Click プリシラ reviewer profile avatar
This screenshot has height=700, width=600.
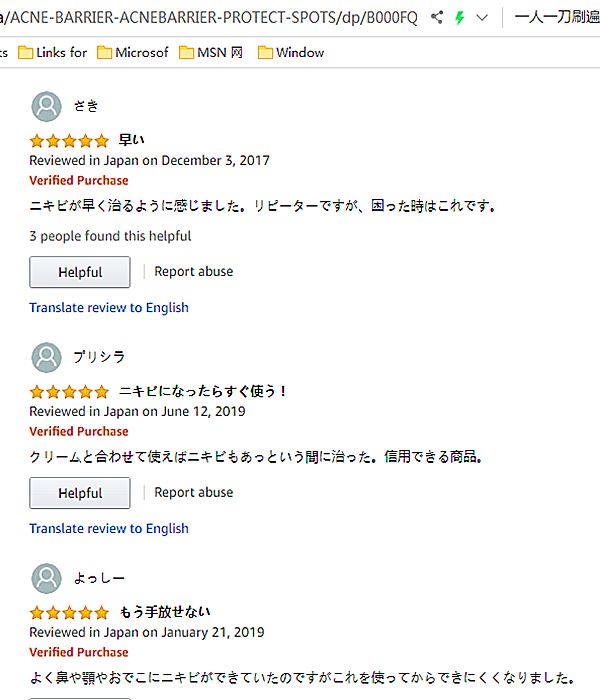46,357
